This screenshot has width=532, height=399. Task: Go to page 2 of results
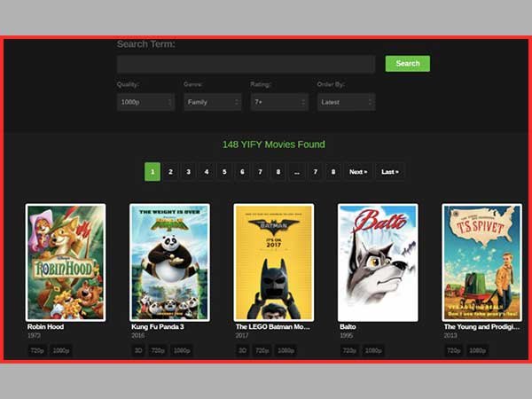tap(170, 172)
